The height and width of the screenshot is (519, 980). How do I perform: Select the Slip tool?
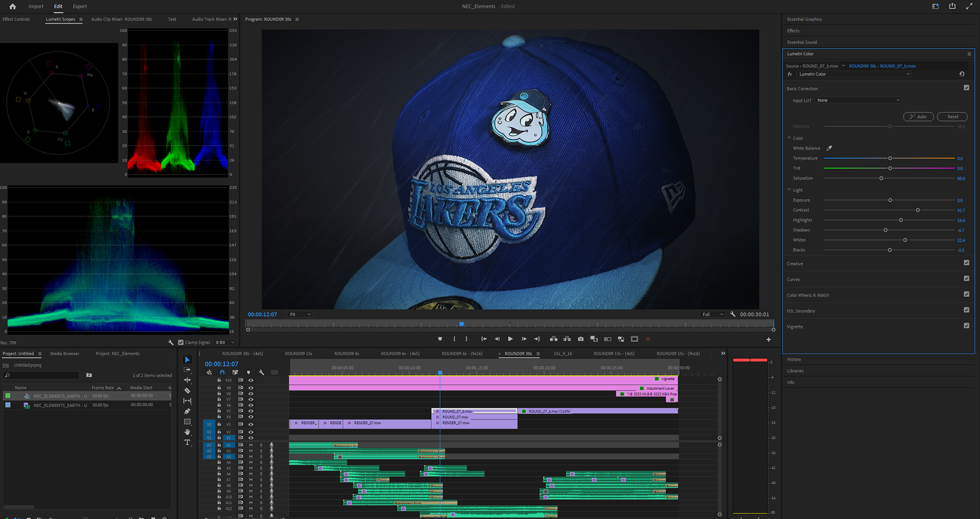coord(187,401)
